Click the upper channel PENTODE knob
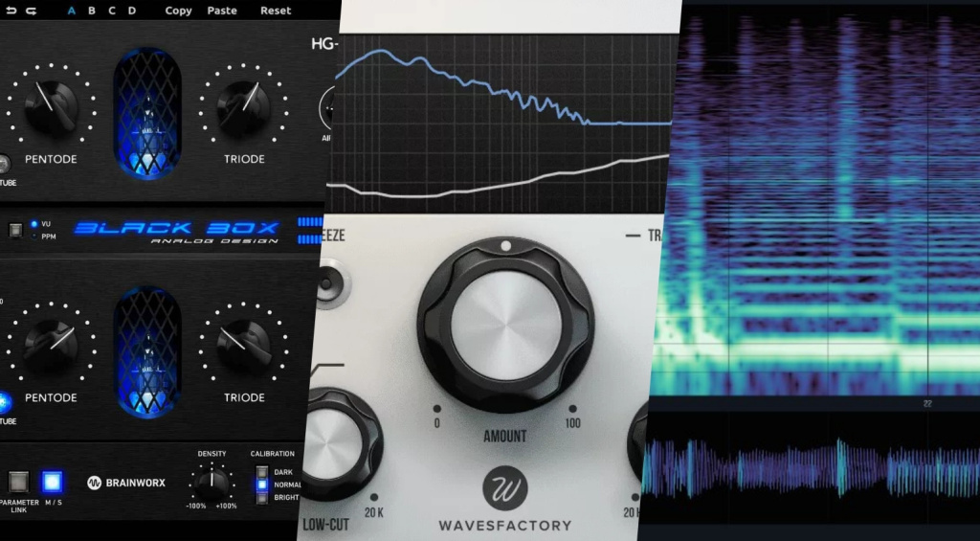The width and height of the screenshot is (980, 541). pyautogui.click(x=51, y=107)
